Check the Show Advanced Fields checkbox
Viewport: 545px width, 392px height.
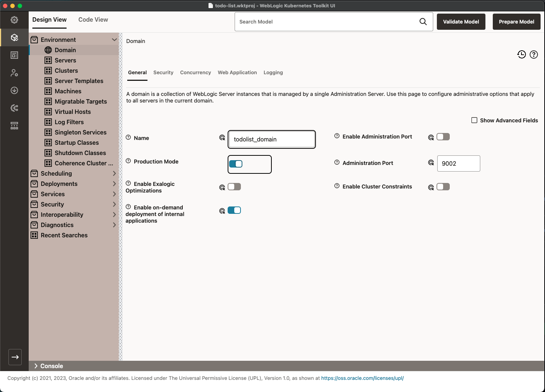click(x=474, y=120)
